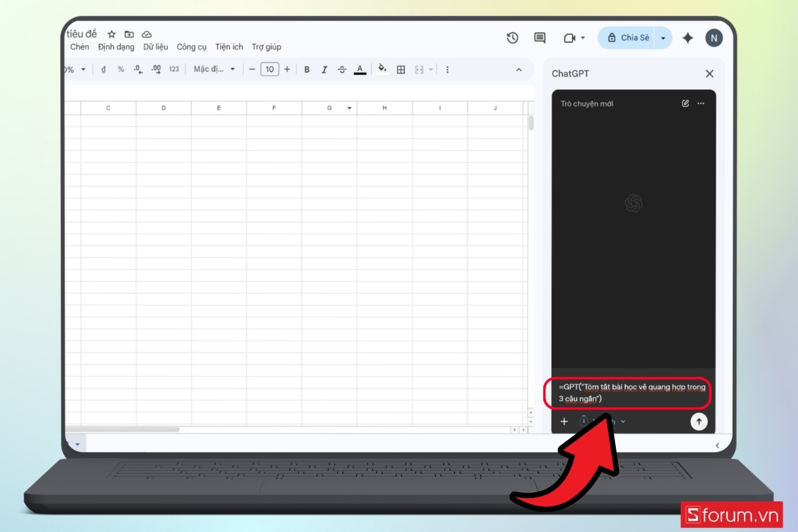The height and width of the screenshot is (532, 798).
Task: Select column C header
Action: click(x=108, y=108)
